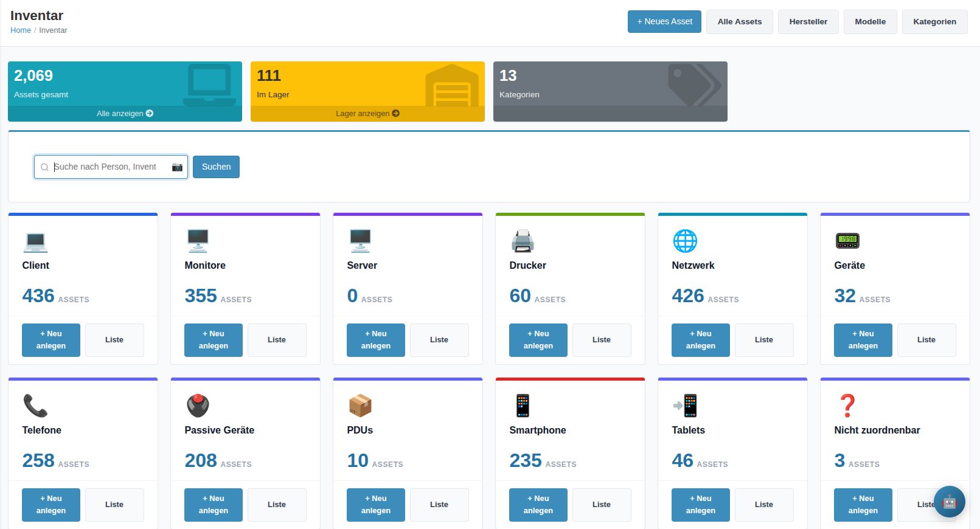
Task: Open Alle anzeigen on assets card
Action: (x=125, y=114)
